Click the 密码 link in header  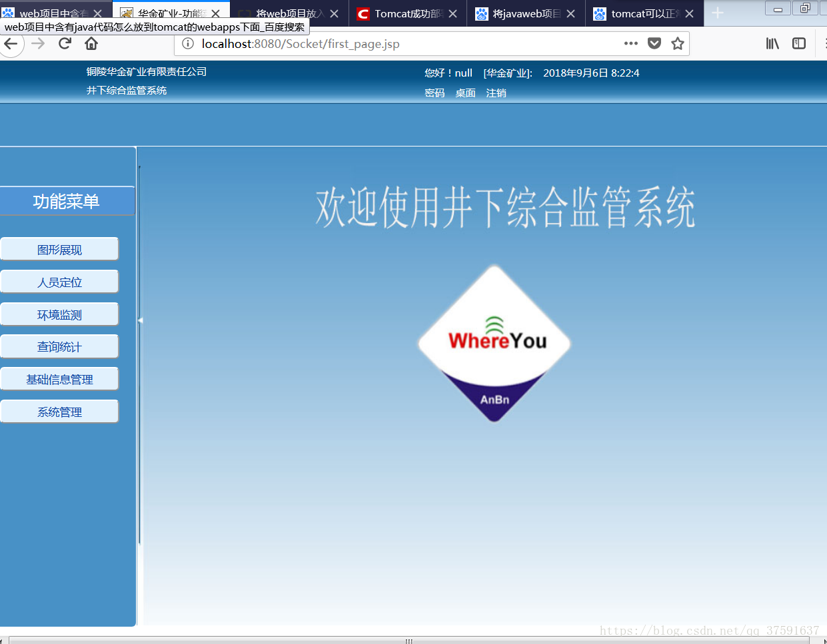(434, 93)
